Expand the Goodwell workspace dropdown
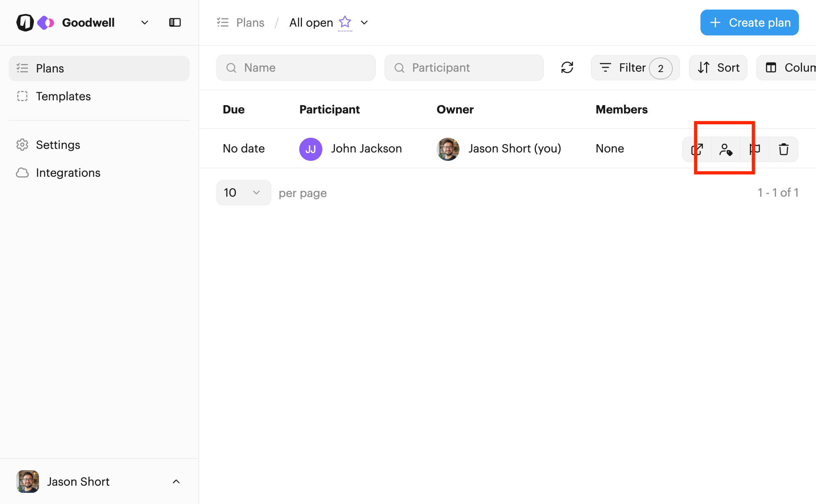The width and height of the screenshot is (816, 504). coord(145,23)
